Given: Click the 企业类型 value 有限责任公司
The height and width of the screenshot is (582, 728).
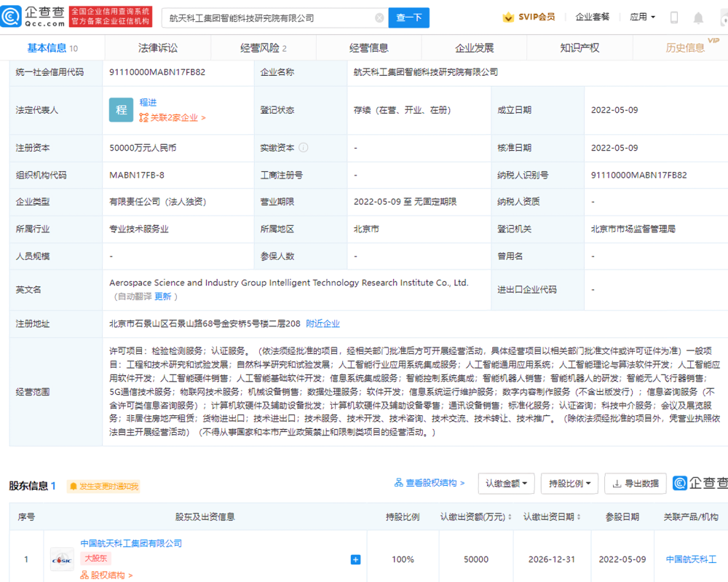Looking at the screenshot, I should [x=157, y=202].
